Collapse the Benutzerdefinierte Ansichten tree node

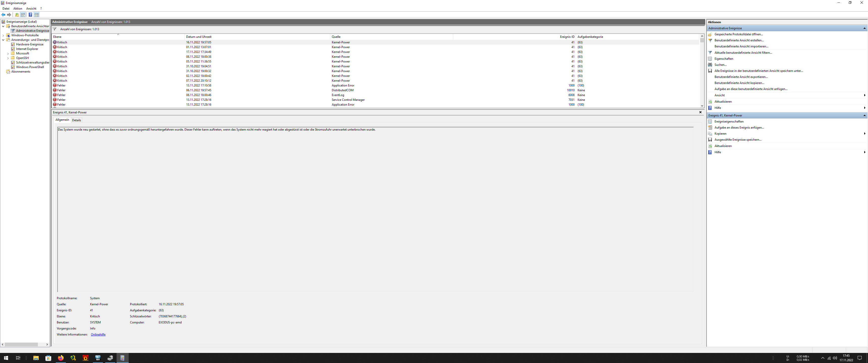coord(3,26)
